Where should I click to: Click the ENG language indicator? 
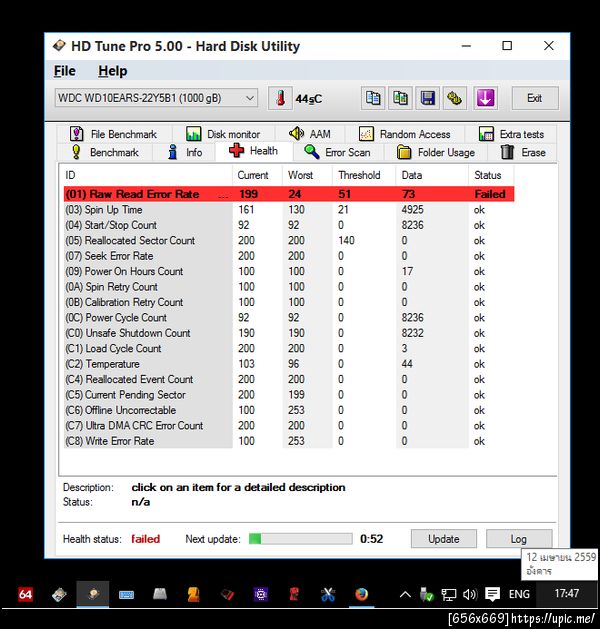(x=519, y=594)
